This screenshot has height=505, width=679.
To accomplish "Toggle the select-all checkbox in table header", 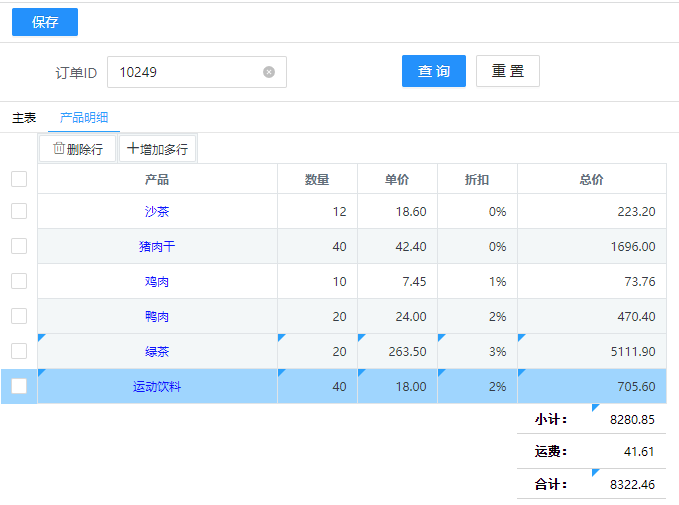I will coord(19,179).
